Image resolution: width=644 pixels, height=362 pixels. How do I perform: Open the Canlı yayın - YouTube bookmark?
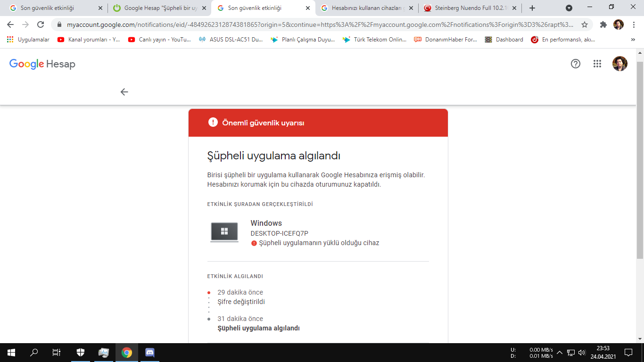tap(159, 40)
